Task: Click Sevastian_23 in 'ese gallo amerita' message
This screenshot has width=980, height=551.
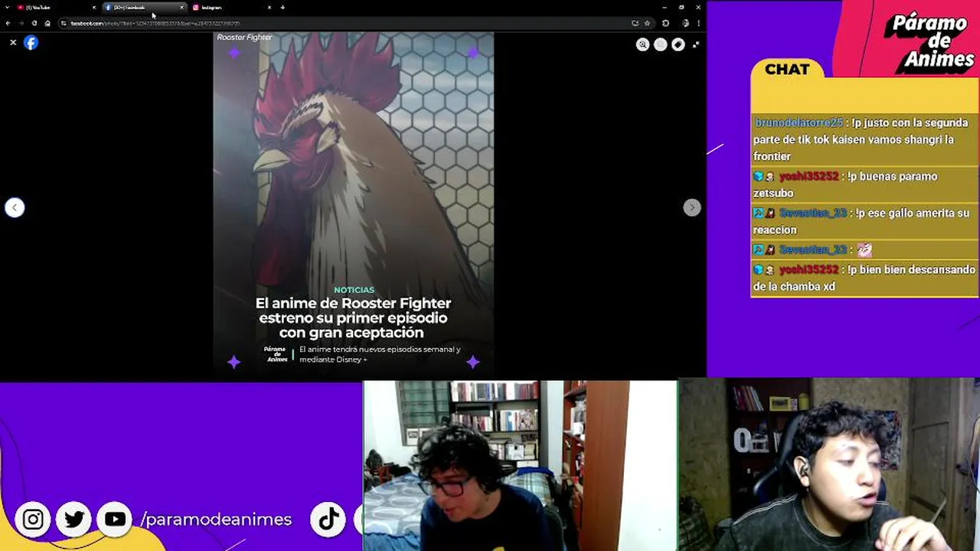Action: coord(813,213)
